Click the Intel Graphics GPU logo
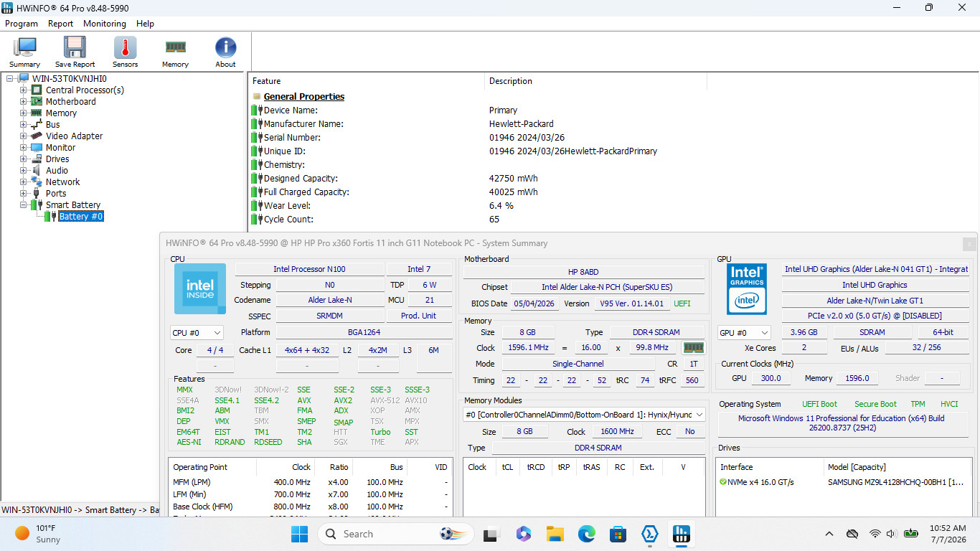Image resolution: width=980 pixels, height=551 pixels. pos(747,289)
